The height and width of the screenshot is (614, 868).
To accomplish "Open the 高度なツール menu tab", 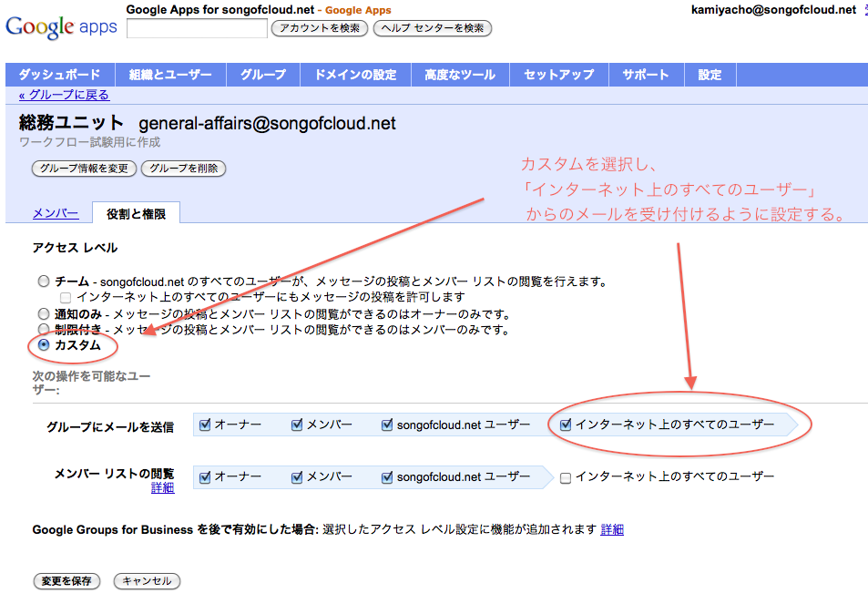I will click(460, 75).
